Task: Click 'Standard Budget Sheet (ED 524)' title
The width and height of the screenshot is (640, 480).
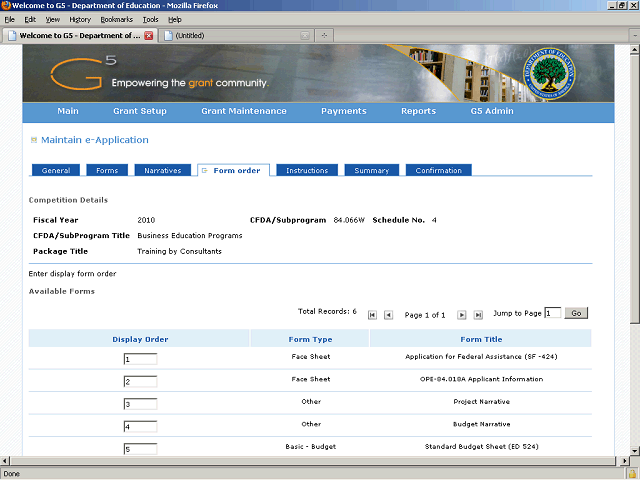Action: [481, 447]
